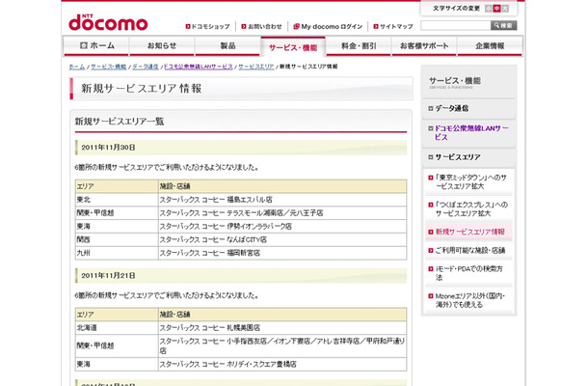Click ドコモ公衆無線LANサービス breadcrumb link
Image resolution: width=588 pixels, height=386 pixels.
(199, 67)
